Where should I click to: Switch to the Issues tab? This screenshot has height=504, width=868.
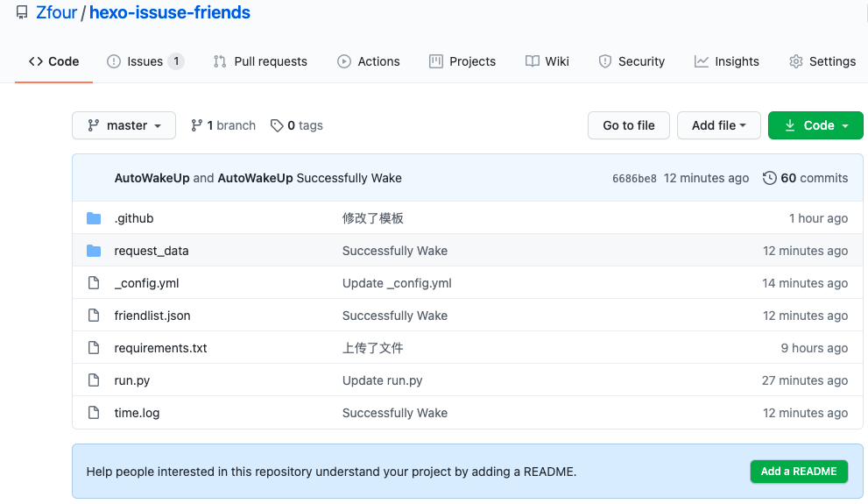pyautogui.click(x=145, y=61)
